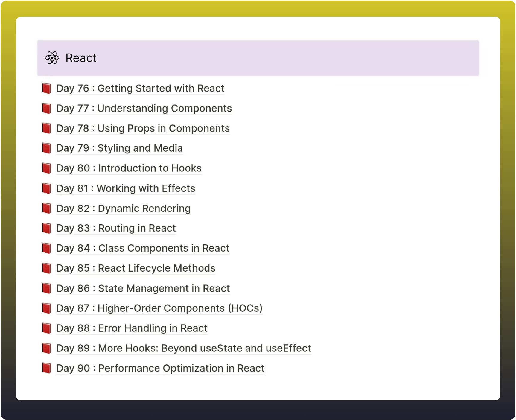This screenshot has width=516, height=420.
Task: Click the React atom logo icon
Action: tap(52, 58)
